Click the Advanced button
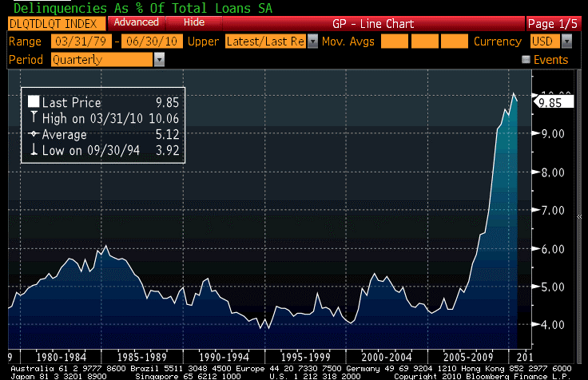The image size is (588, 380). [136, 22]
